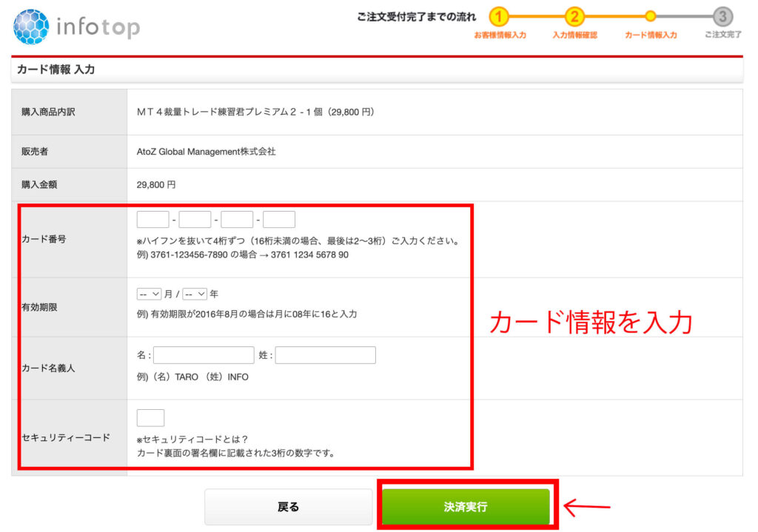Open the expiration month dropdown
Image resolution: width=758 pixels, height=532 pixels.
point(150,294)
